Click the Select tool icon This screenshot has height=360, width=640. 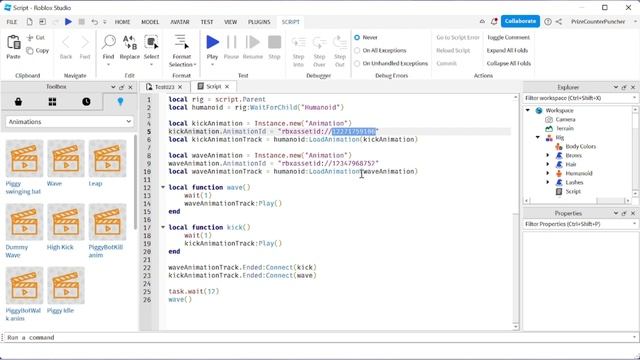(151, 42)
